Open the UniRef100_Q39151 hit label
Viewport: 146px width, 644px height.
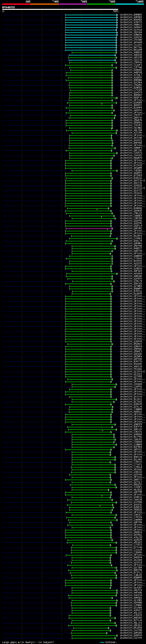click(x=131, y=37)
